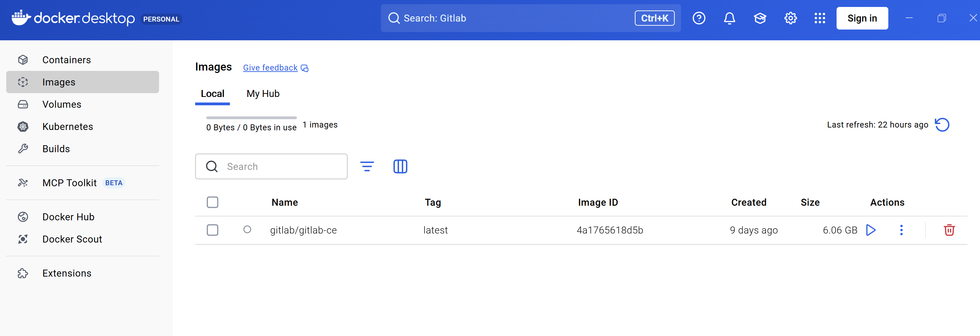The image size is (980, 336).
Task: Click the search magnifier in the top bar
Action: [x=394, y=18]
